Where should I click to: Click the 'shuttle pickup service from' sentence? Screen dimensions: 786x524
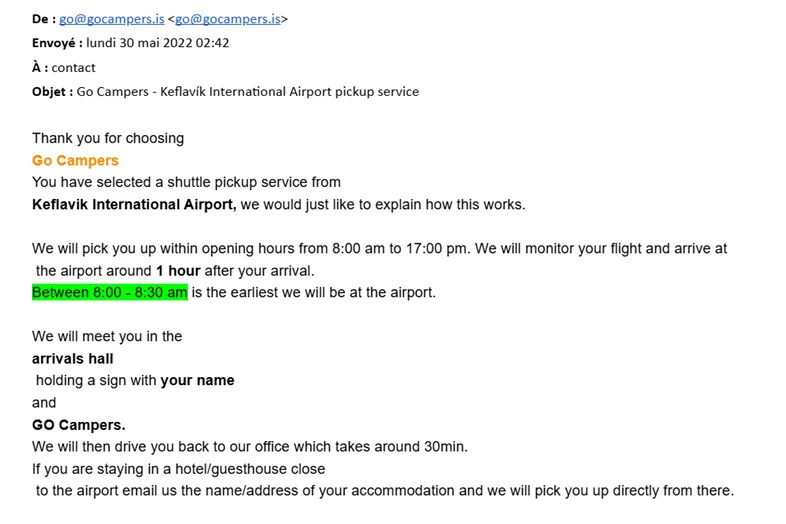click(186, 183)
